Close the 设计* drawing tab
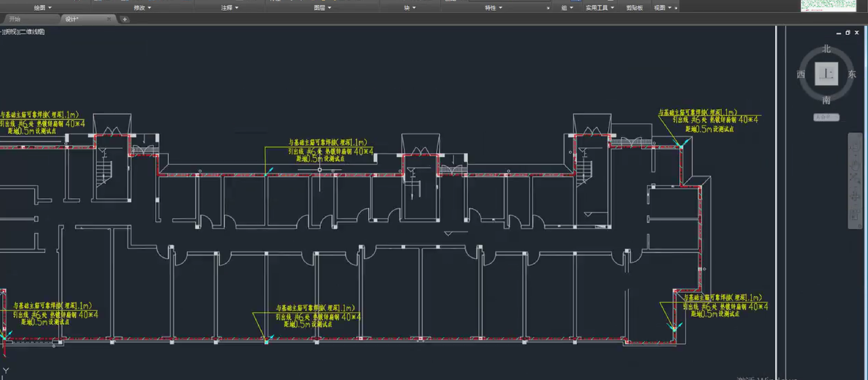 (109, 19)
